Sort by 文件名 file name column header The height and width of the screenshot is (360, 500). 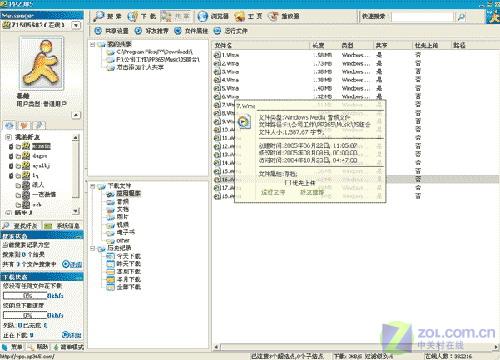(261, 45)
